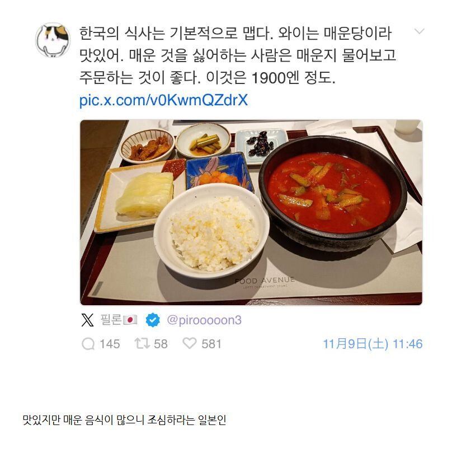
Task: Click the tweet text starting 한국의 식사는
Action: [x=238, y=55]
